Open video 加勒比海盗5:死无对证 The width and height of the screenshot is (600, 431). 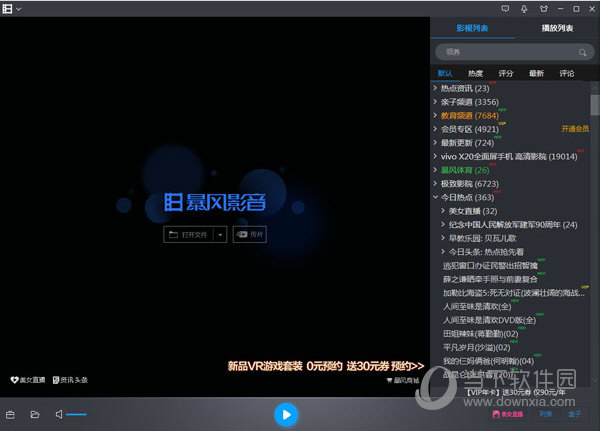[514, 293]
